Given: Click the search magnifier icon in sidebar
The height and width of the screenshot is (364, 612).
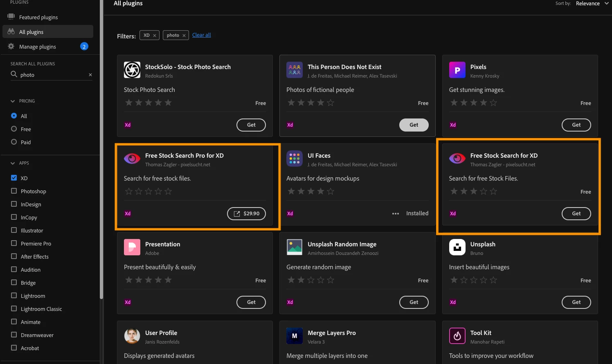Looking at the screenshot, I should click(14, 74).
